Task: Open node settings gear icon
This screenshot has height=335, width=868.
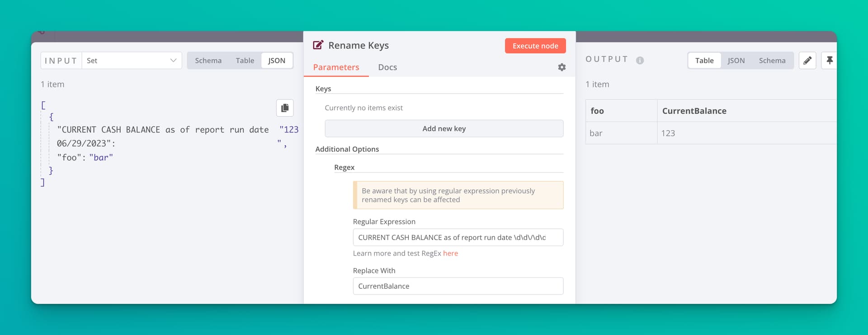Action: click(561, 67)
